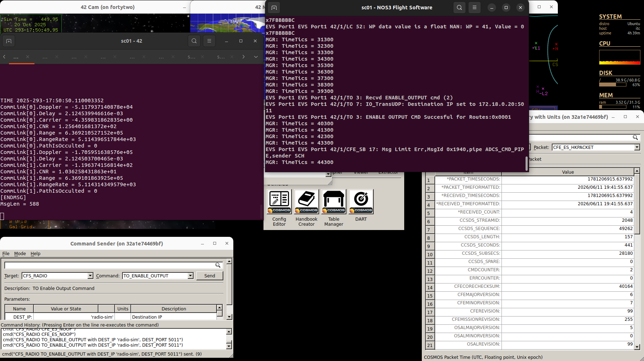Open the Mode menu in Command Sender
This screenshot has width=644, height=361.
tap(20, 253)
